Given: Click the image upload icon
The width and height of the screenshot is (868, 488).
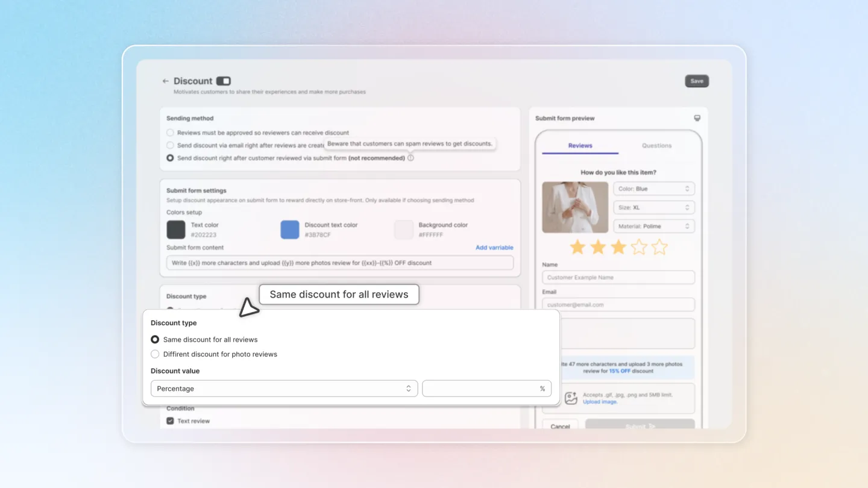Looking at the screenshot, I should [x=571, y=398].
